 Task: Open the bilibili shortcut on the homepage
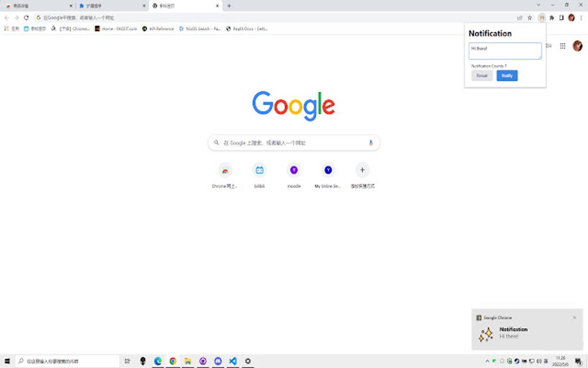point(259,170)
